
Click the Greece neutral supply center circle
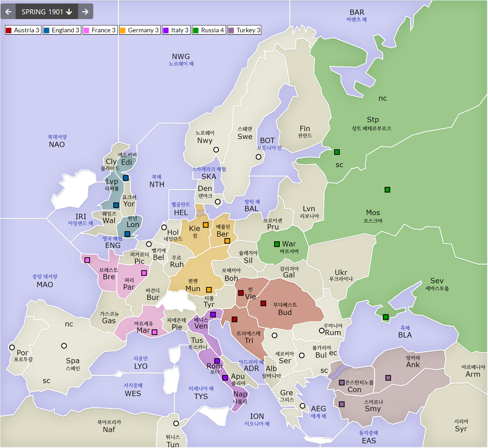pos(302,406)
